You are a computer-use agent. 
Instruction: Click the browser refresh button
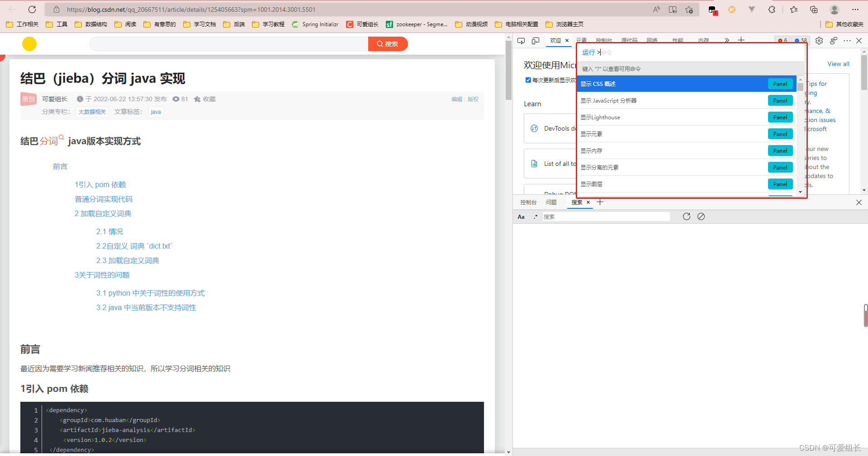(32, 9)
